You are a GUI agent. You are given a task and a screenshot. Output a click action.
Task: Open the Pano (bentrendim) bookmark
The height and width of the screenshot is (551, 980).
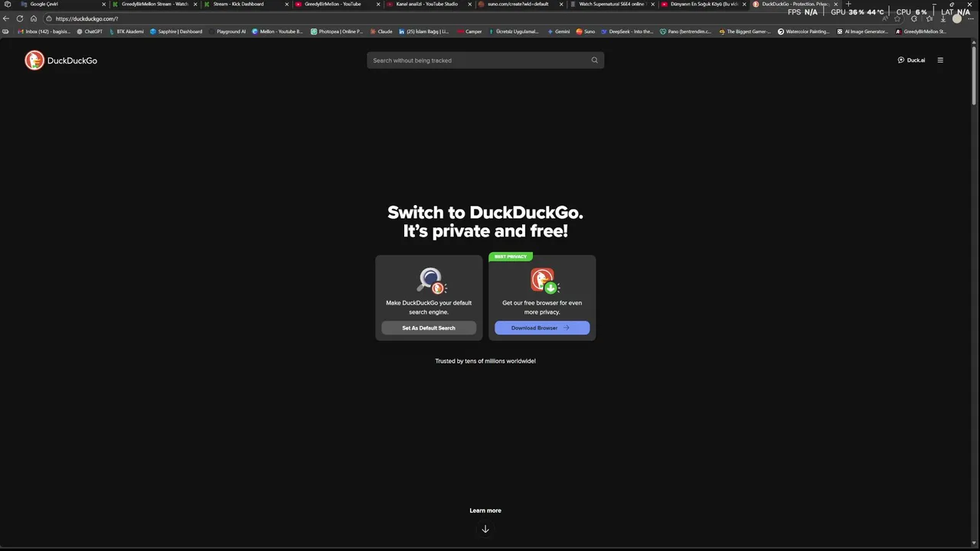[686, 32]
